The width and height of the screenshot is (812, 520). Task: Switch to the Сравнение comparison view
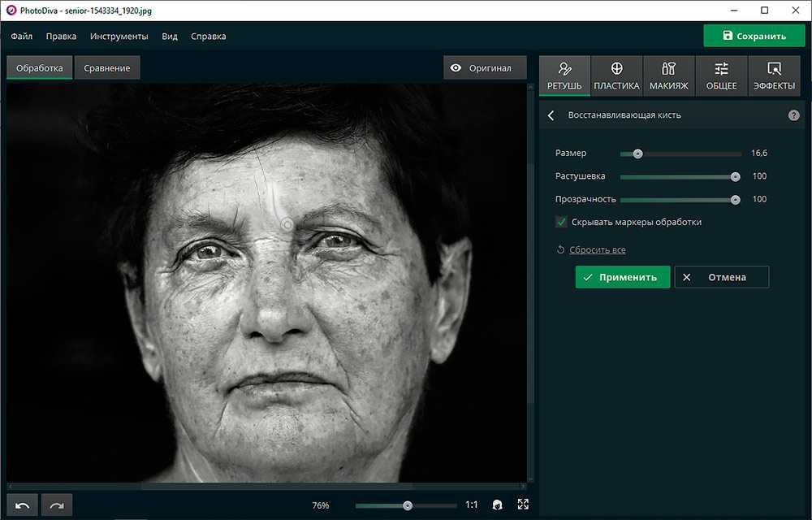tap(107, 68)
